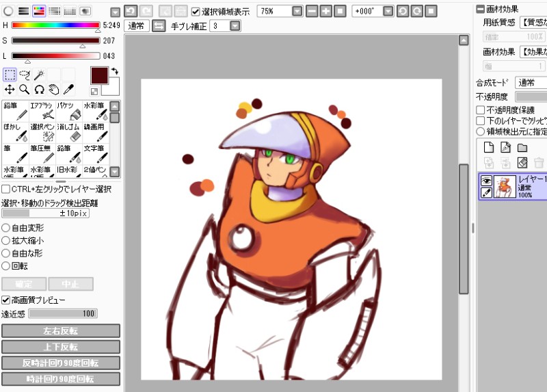
Task: Select the move tool
Action: [10, 90]
